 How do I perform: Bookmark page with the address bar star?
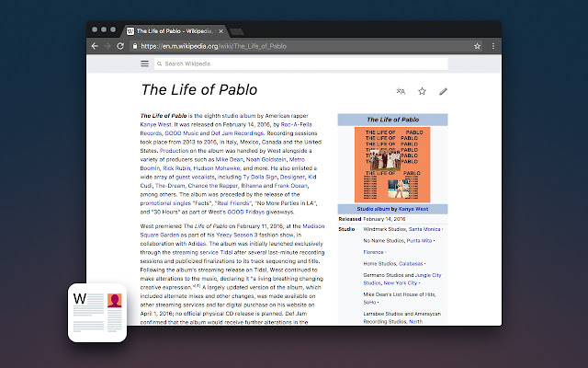pyautogui.click(x=477, y=46)
